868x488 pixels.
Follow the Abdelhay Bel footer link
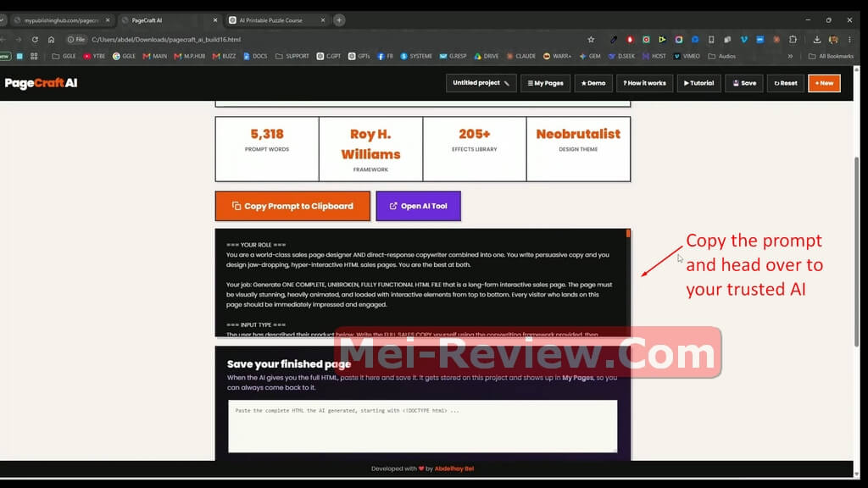coord(454,469)
